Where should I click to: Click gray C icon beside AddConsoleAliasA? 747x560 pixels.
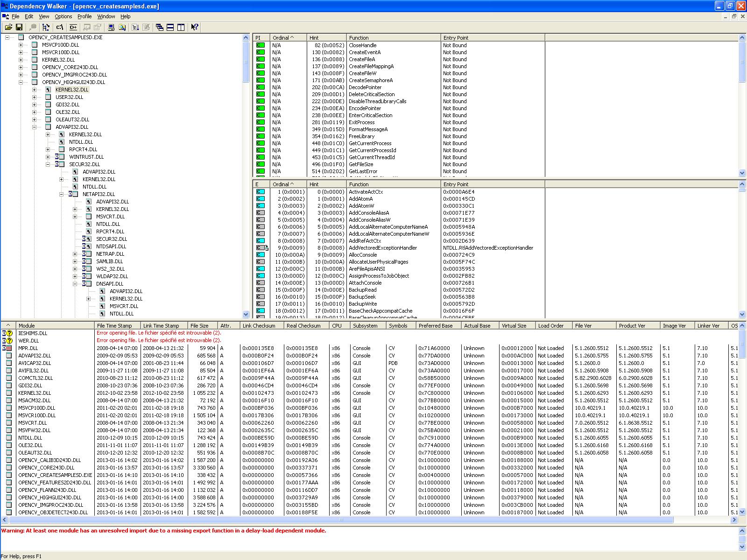click(261, 213)
